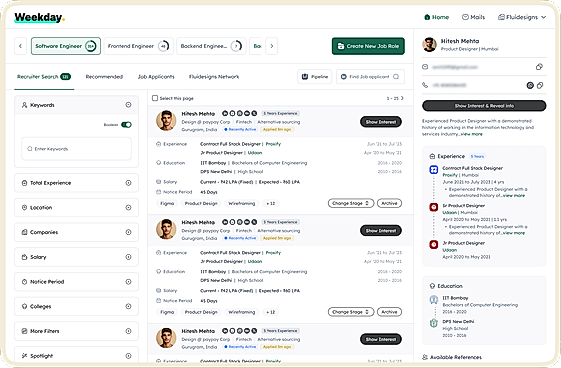Screen dimensions: 561x368
Task: Click Create New Job Role button
Action: click(368, 46)
